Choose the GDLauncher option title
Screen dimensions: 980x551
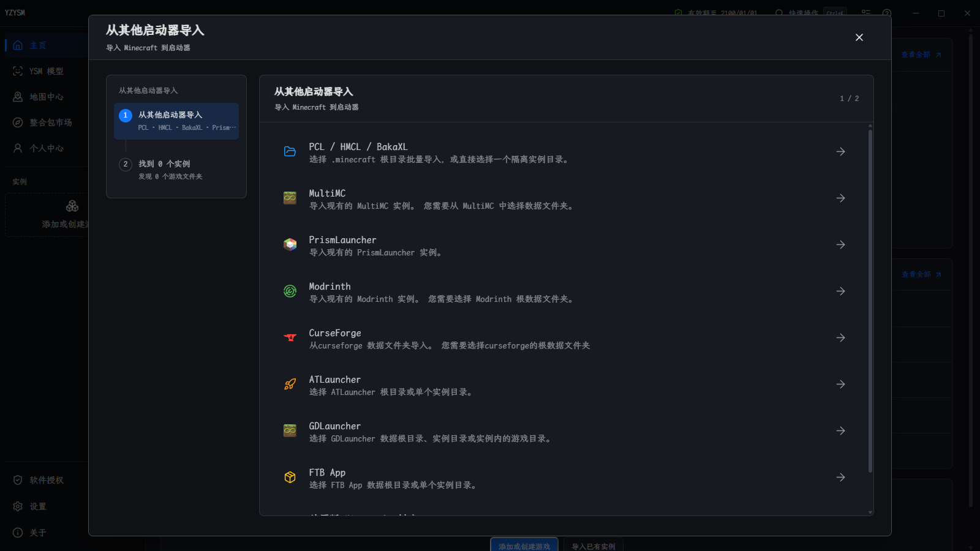(334, 426)
